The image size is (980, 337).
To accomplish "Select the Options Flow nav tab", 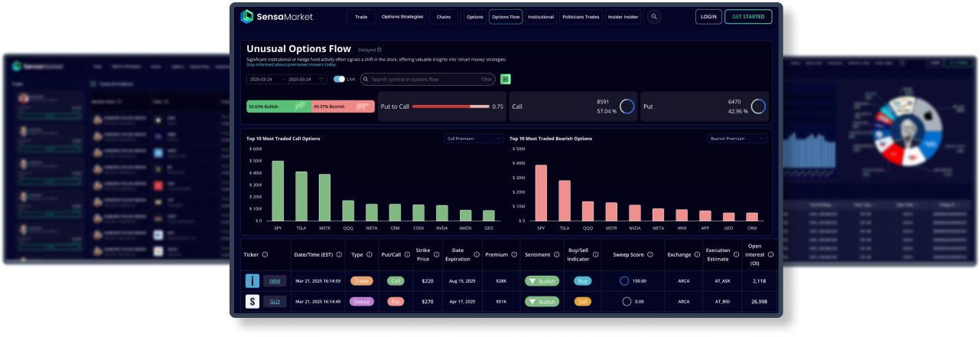I will pyautogui.click(x=506, y=16).
